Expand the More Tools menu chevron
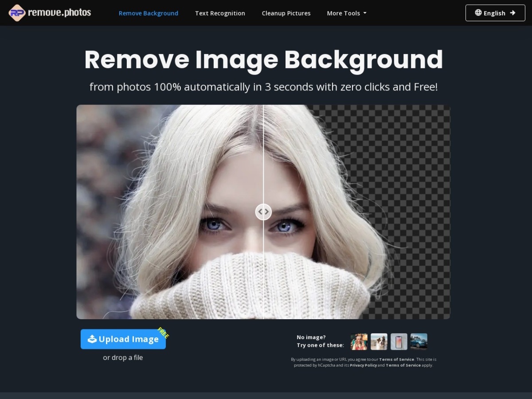 (364, 14)
